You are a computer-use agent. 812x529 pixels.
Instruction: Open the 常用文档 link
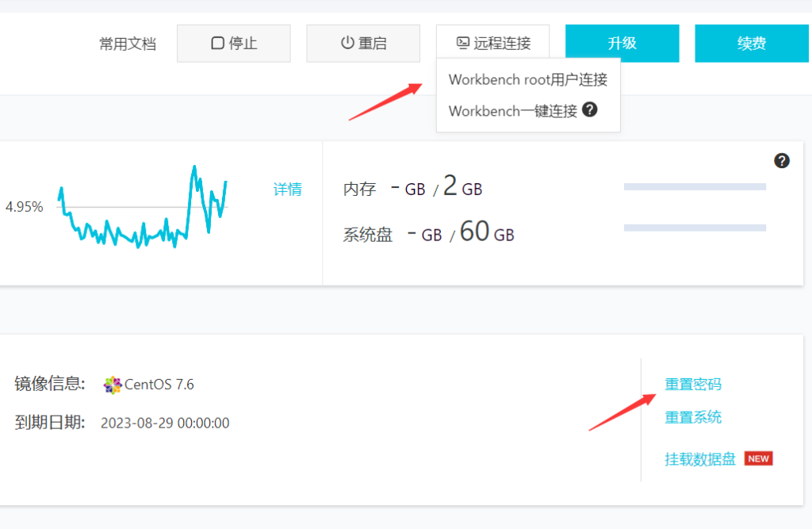(x=128, y=44)
